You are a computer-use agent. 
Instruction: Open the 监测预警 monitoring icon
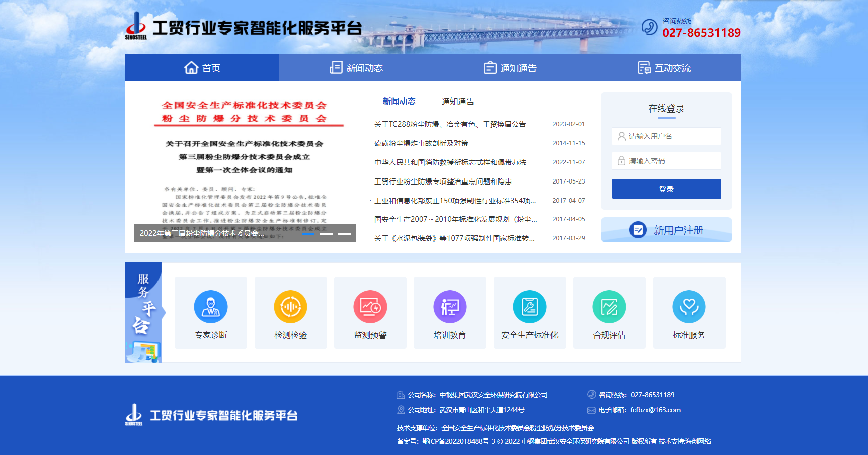pyautogui.click(x=370, y=307)
